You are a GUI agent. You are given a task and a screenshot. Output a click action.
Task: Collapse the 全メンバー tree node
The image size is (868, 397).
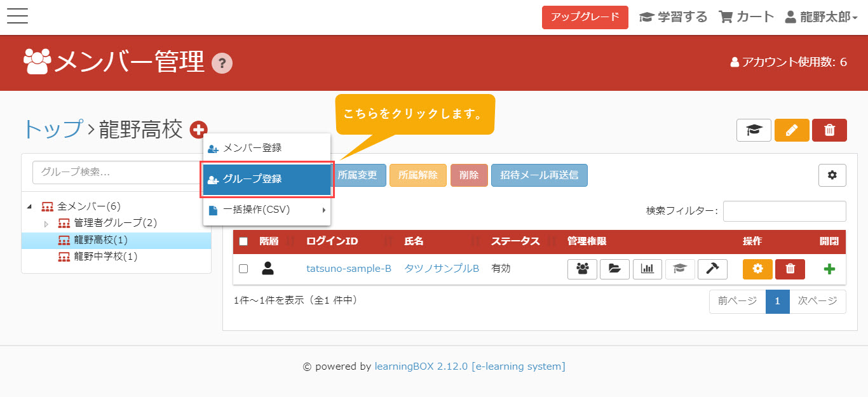pos(29,206)
